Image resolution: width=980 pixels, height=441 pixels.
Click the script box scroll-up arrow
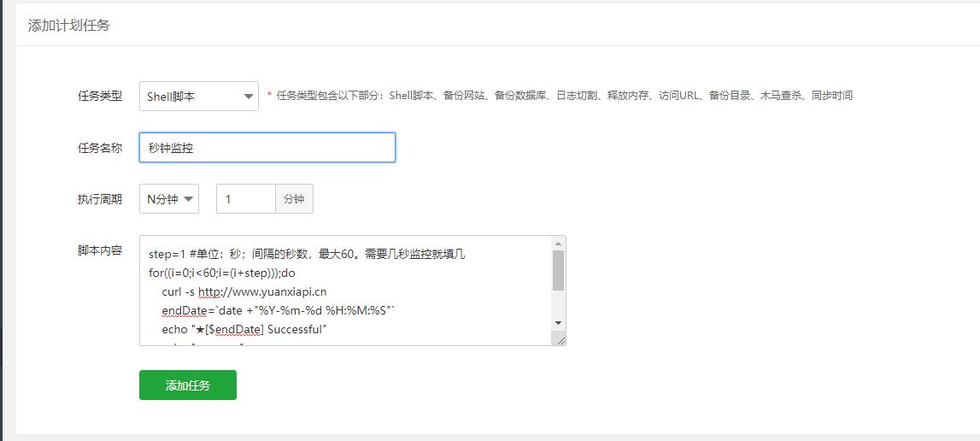tap(558, 244)
